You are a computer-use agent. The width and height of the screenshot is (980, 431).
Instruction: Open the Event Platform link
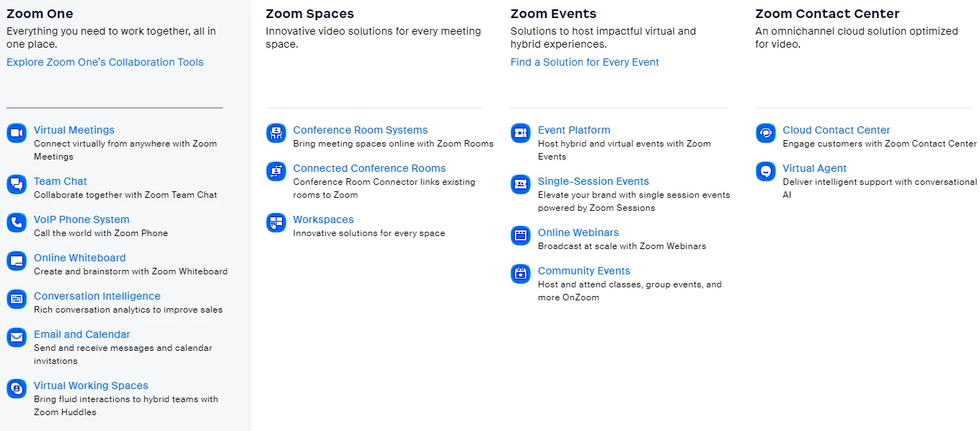tap(574, 130)
